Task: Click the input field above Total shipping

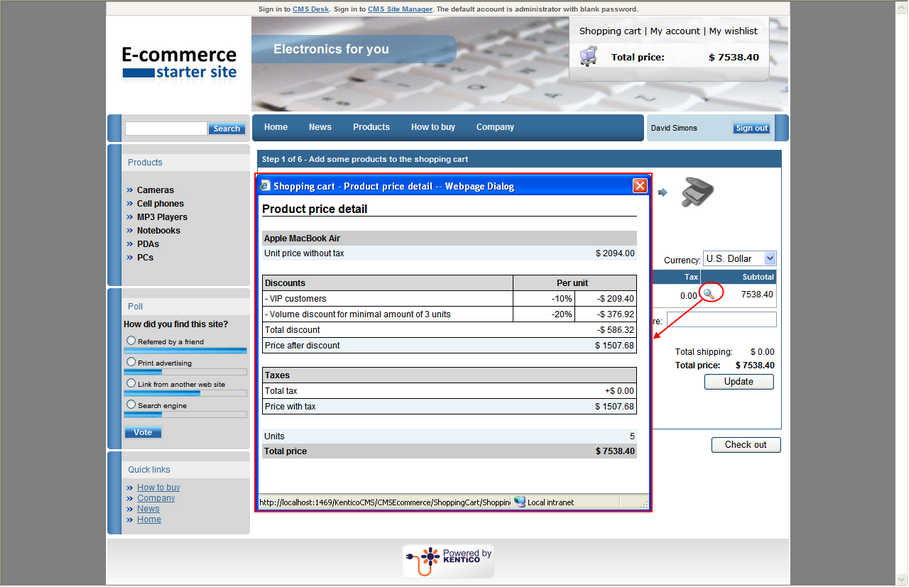Action: [721, 319]
